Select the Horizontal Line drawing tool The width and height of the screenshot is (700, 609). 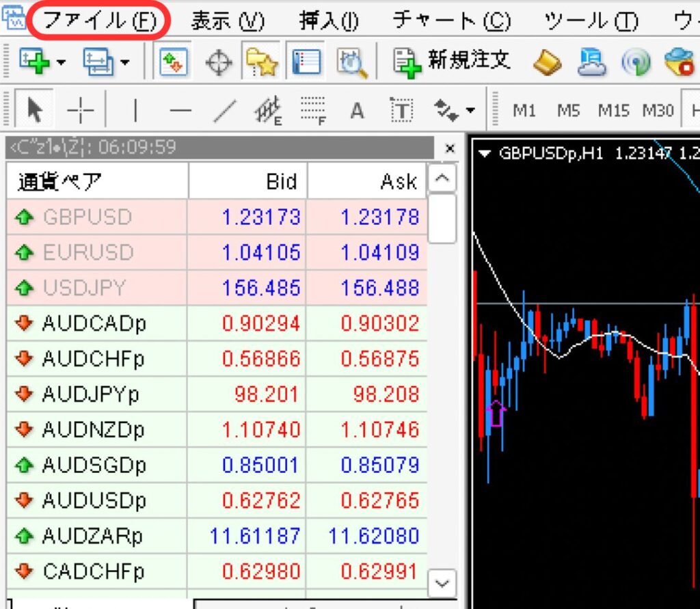coord(180,110)
